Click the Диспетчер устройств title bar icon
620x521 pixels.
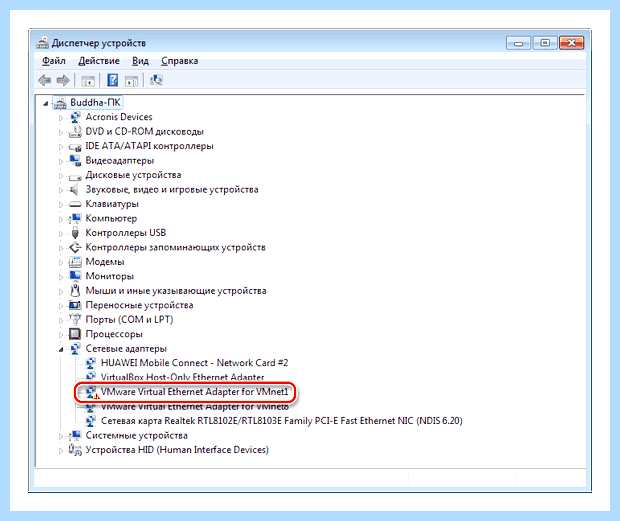pos(42,43)
